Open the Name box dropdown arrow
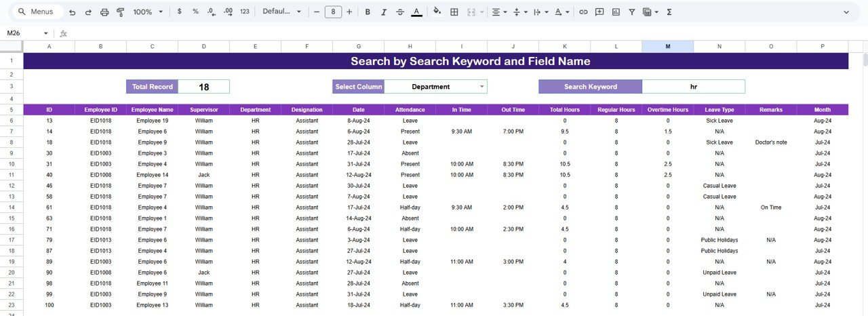This screenshot has width=868, height=316. pos(46,33)
